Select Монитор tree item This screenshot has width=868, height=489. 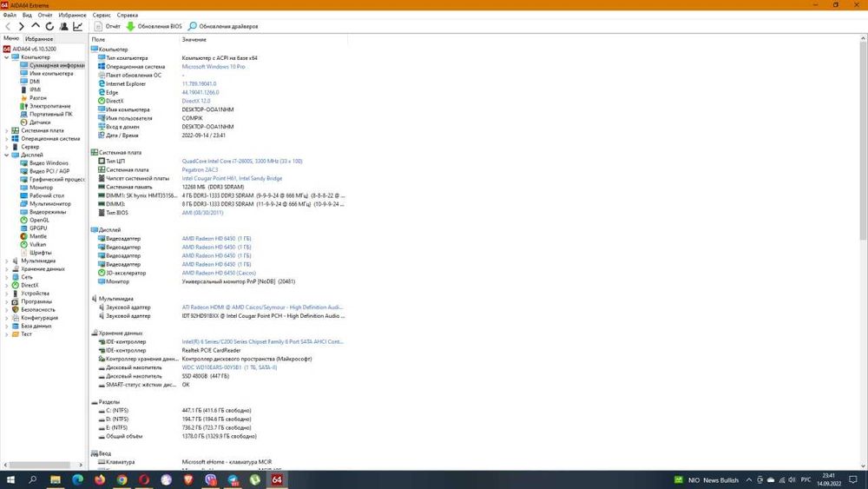tap(41, 188)
